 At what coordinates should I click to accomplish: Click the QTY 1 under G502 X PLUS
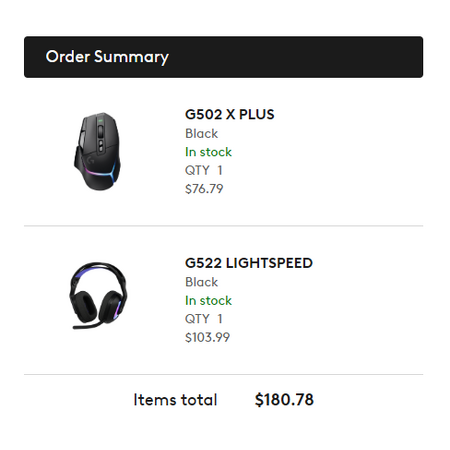coord(204,170)
